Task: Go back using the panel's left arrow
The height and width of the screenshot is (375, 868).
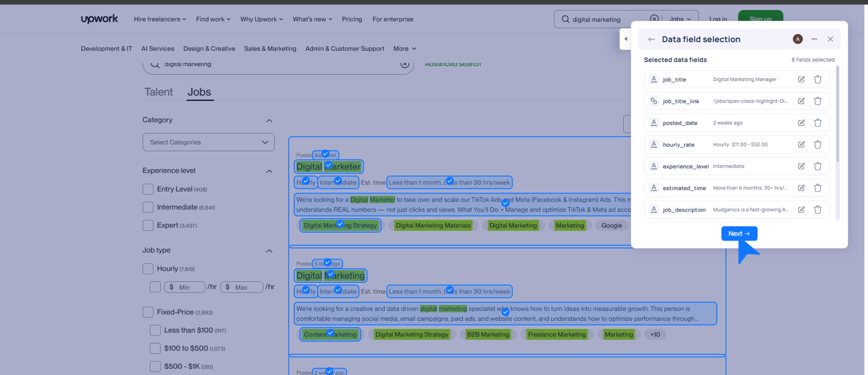Action: coord(651,39)
